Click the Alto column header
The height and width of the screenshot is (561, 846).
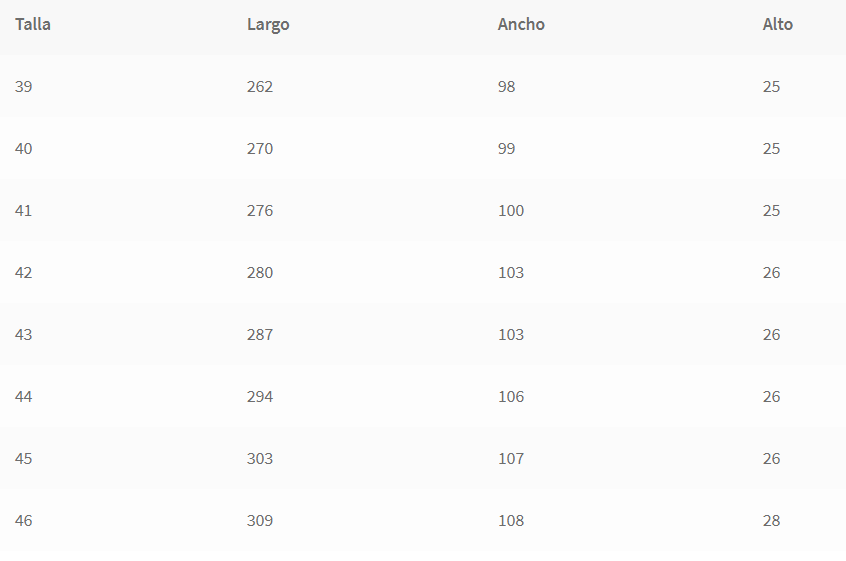click(x=777, y=24)
